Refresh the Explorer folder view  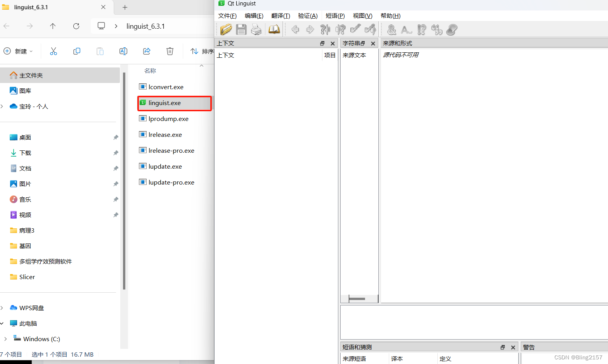(76, 26)
